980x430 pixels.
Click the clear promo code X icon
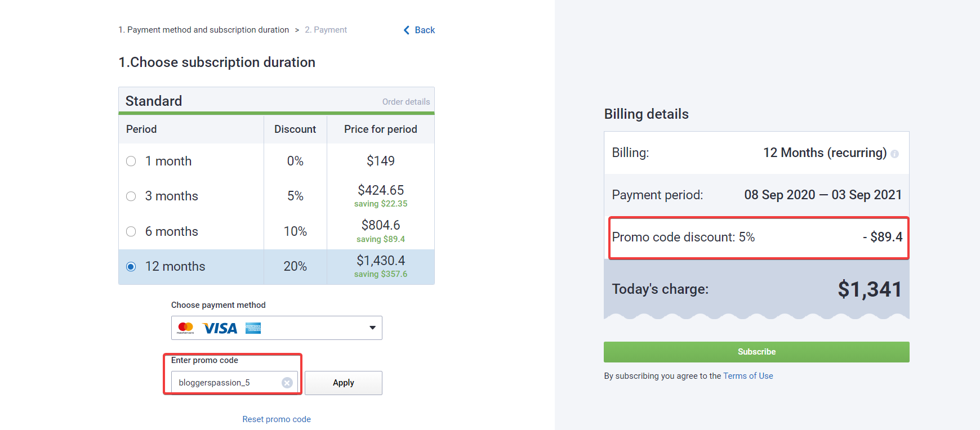click(287, 383)
